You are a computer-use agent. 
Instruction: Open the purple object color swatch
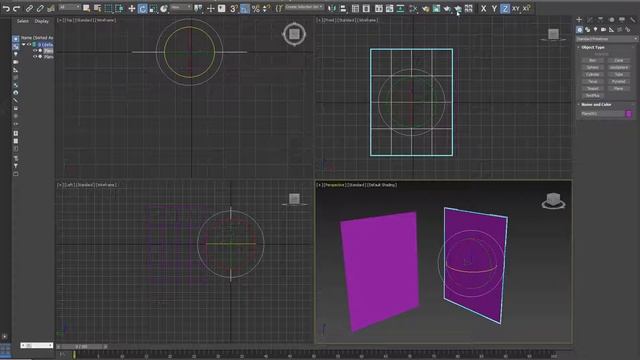click(629, 114)
